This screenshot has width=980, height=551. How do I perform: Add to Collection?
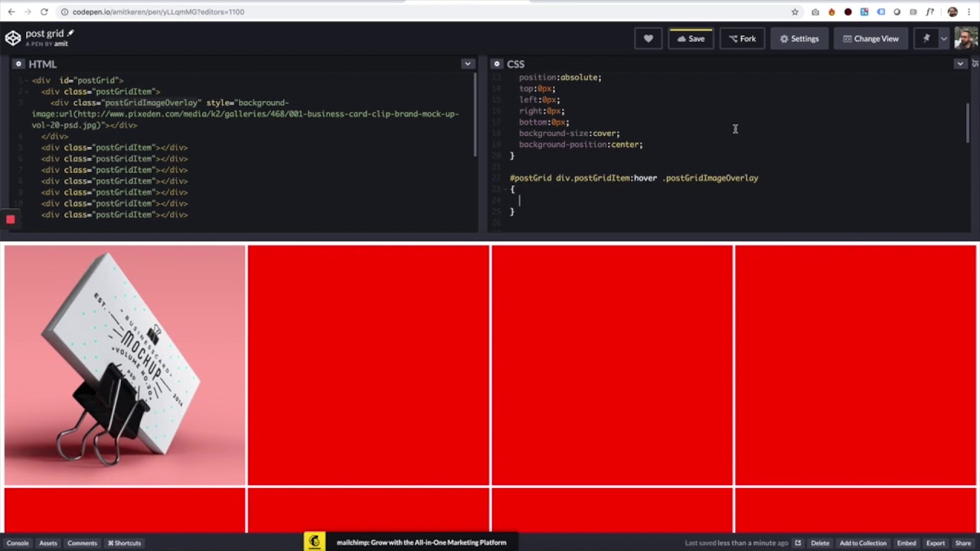863,543
